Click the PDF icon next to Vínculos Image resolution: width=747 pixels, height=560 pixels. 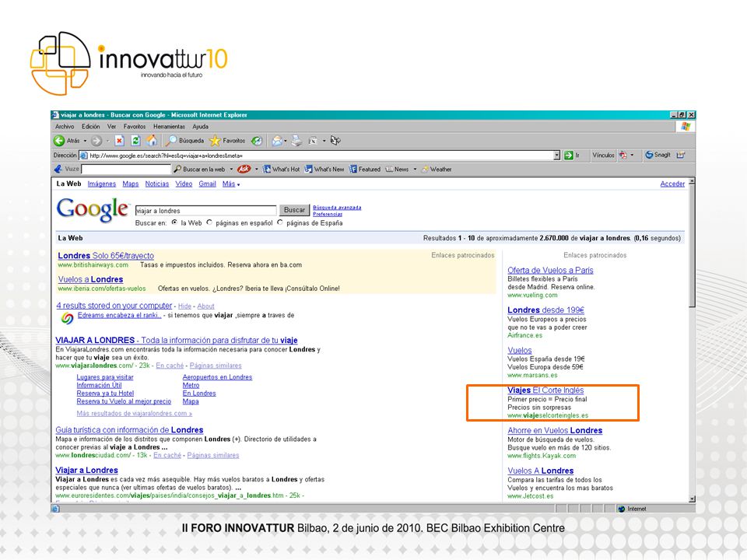[622, 155]
